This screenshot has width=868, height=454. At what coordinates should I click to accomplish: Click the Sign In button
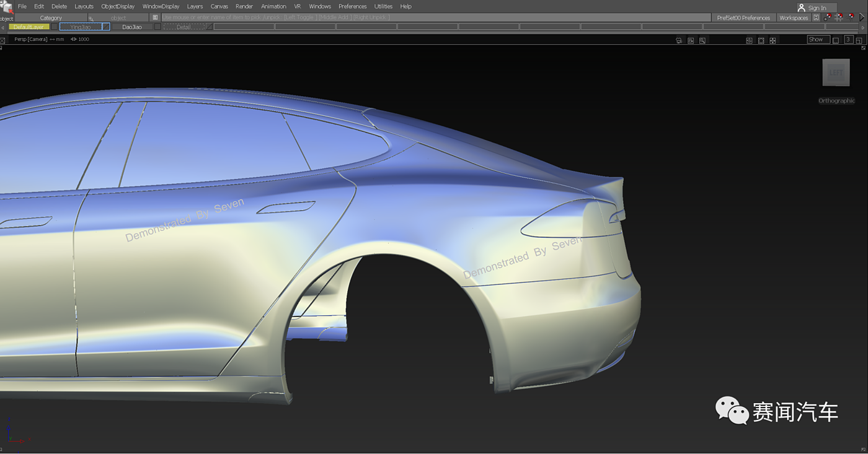(x=817, y=8)
